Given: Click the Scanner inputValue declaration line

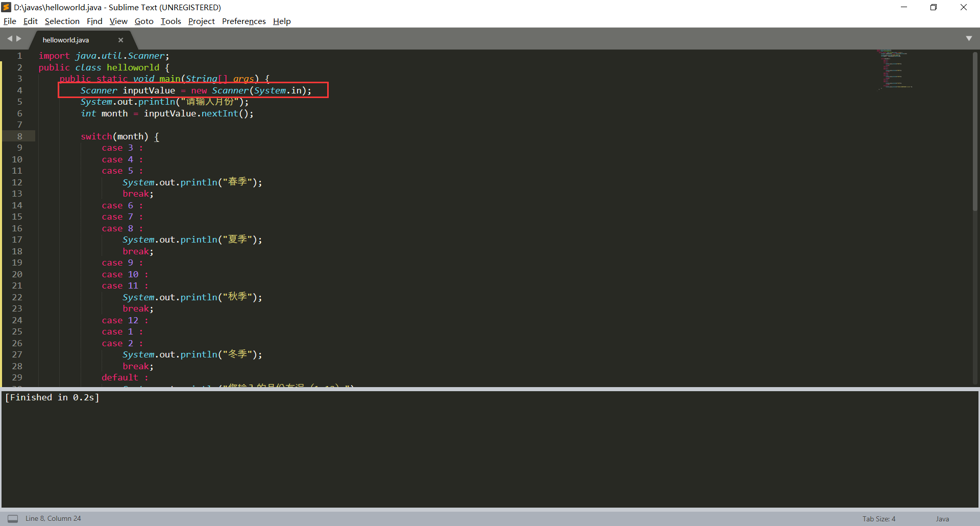Looking at the screenshot, I should [195, 90].
